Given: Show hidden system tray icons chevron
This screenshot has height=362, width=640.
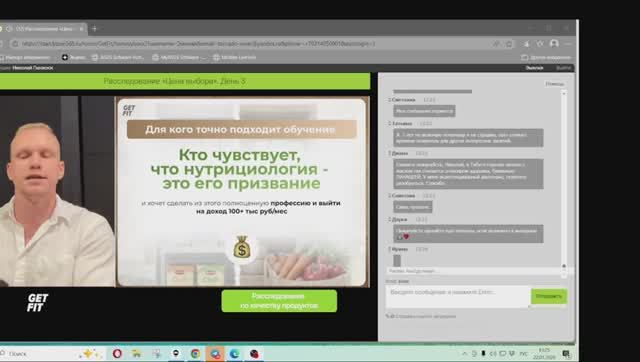Looking at the screenshot, I should [465, 353].
